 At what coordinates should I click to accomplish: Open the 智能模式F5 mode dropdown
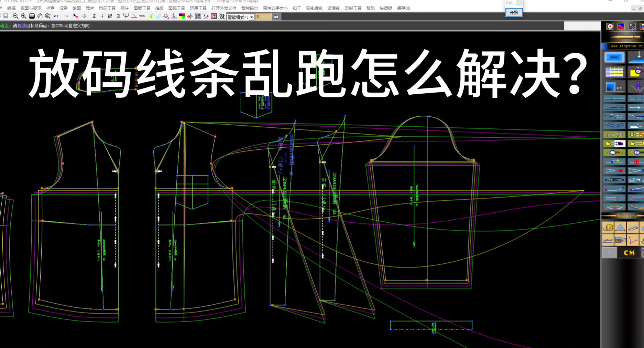[251, 17]
